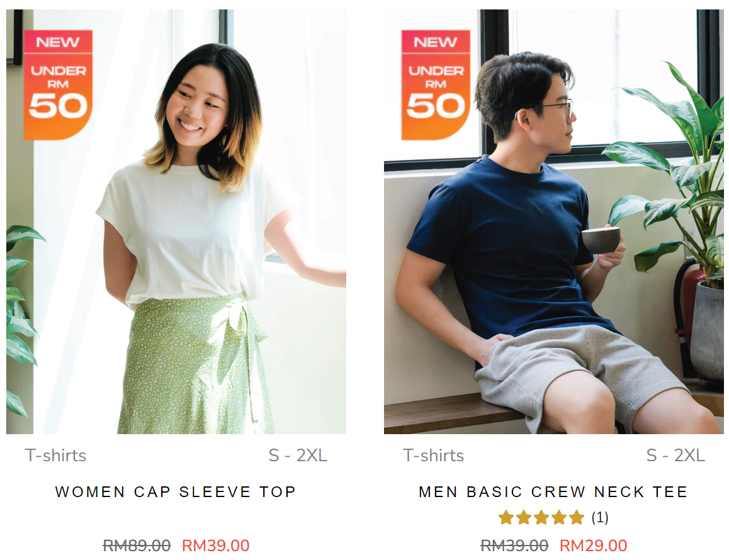This screenshot has height=560, width=729.
Task: Click the second gold rating star
Action: tap(524, 517)
